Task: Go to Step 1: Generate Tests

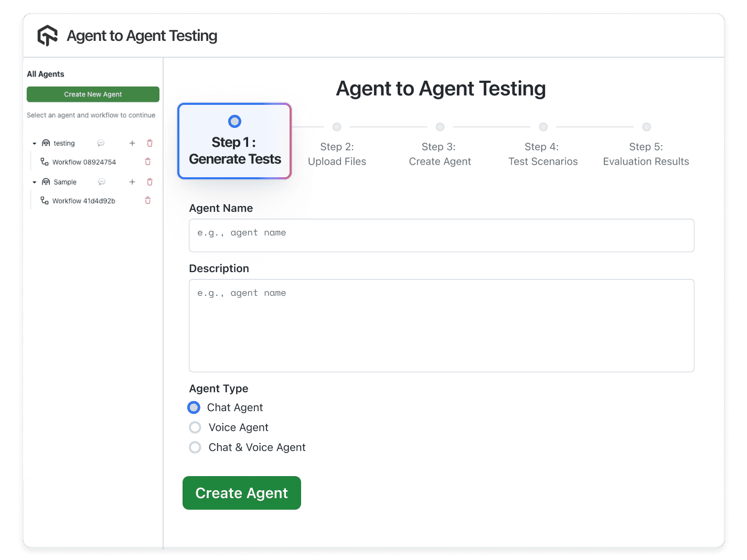Action: (234, 141)
